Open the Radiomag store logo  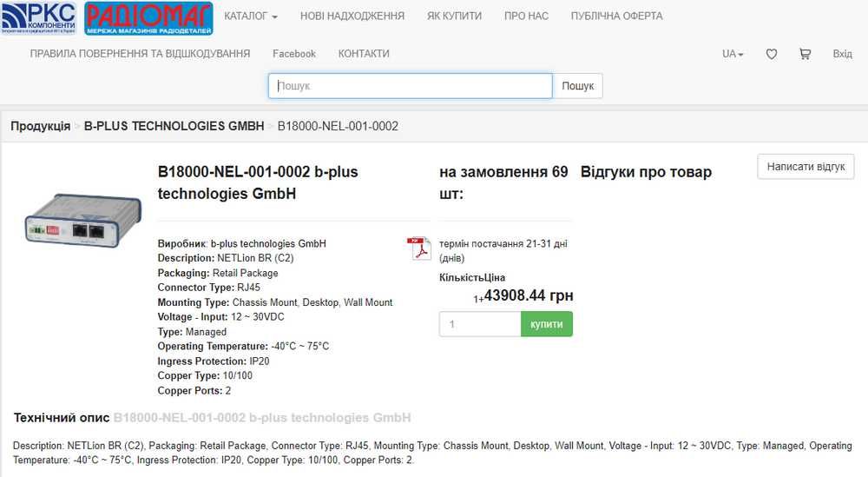click(x=148, y=18)
